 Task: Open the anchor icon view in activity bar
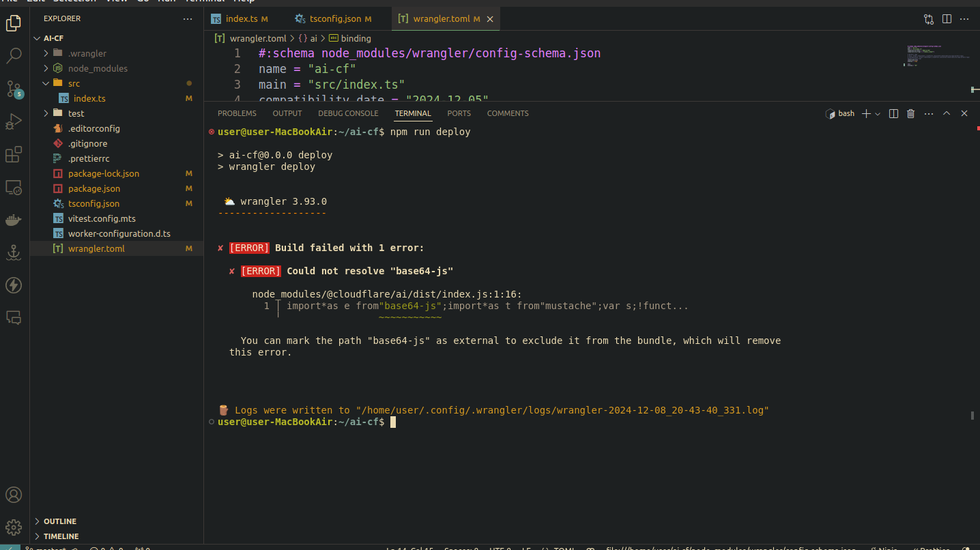coord(14,252)
